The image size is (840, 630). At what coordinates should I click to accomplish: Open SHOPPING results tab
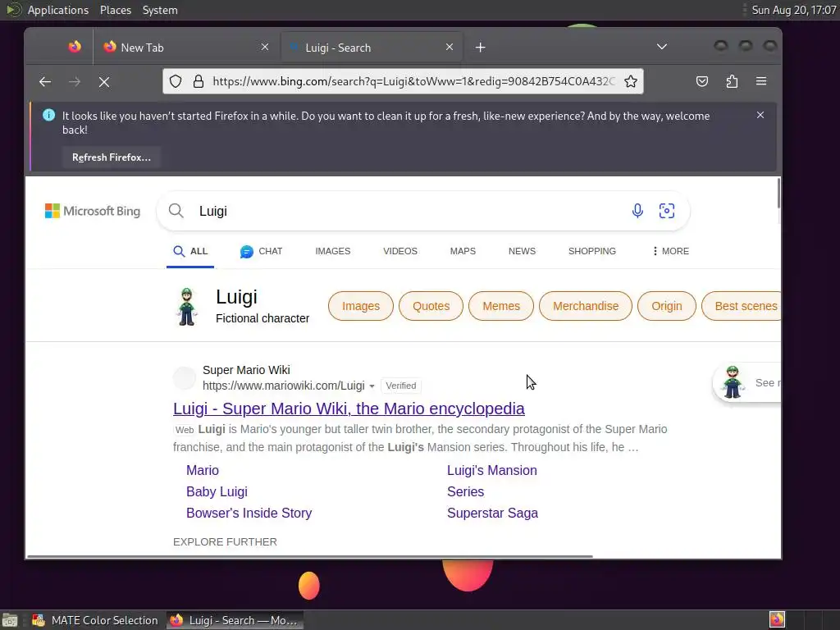click(592, 251)
